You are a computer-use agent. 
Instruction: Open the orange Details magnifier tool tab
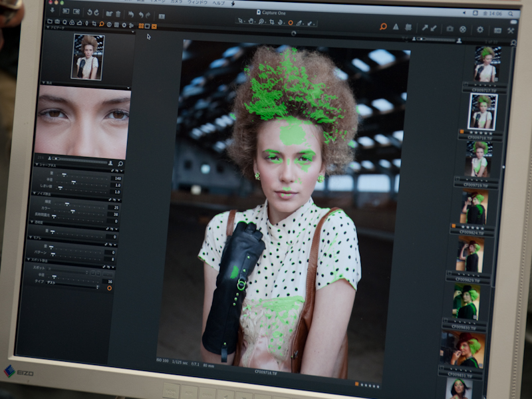click(x=102, y=24)
